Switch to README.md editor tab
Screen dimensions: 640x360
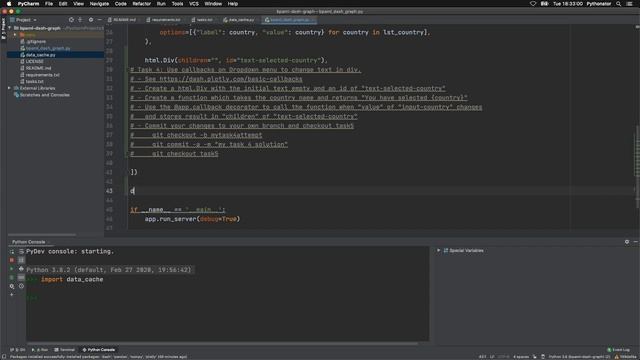[x=122, y=20]
